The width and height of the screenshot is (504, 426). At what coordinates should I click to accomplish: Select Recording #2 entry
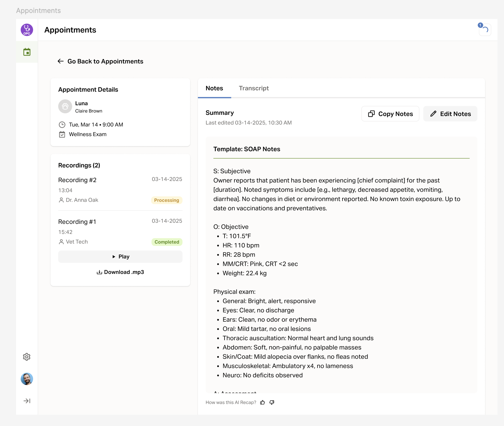tap(78, 180)
